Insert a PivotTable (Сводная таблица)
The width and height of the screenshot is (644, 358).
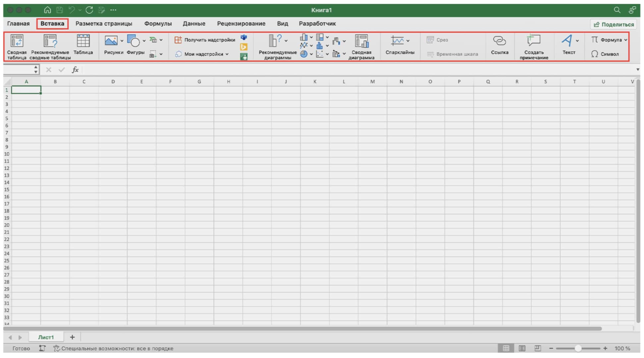[17, 41]
